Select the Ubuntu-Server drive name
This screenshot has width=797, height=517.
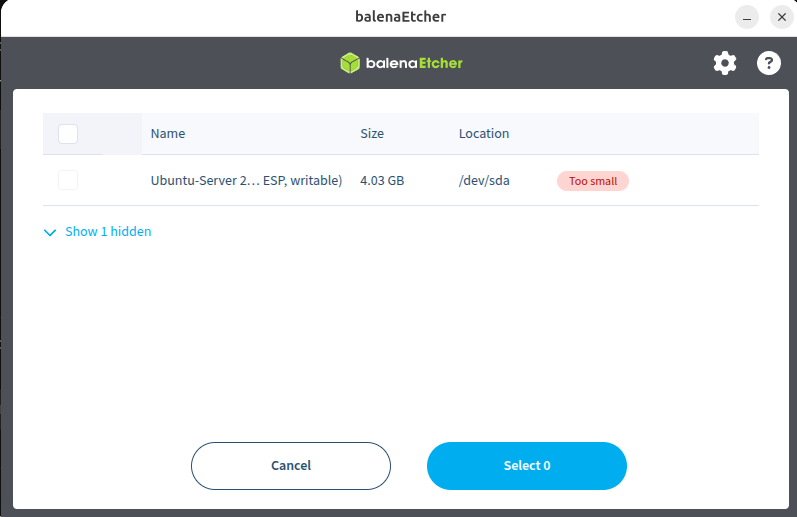pos(247,180)
